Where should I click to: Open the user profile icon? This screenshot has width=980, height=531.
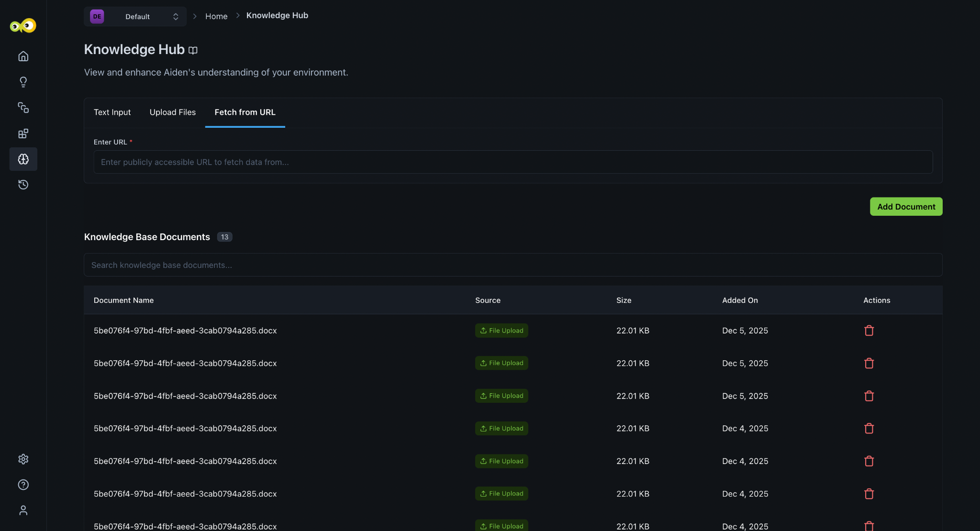coord(23,510)
